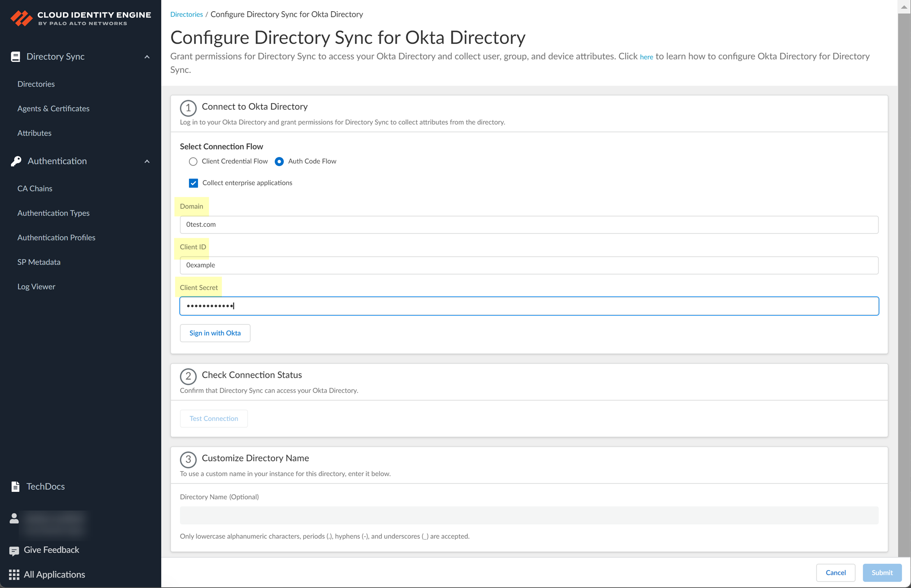Viewport: 911px width, 588px height.
Task: Click the Submit button
Action: [x=882, y=572]
